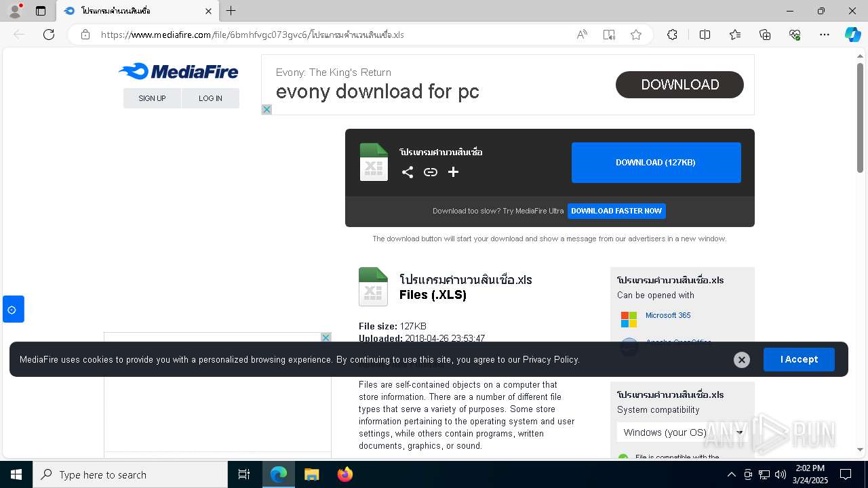Click the 'System compatibility' label
Screen dimensions: 868x488
(658, 409)
